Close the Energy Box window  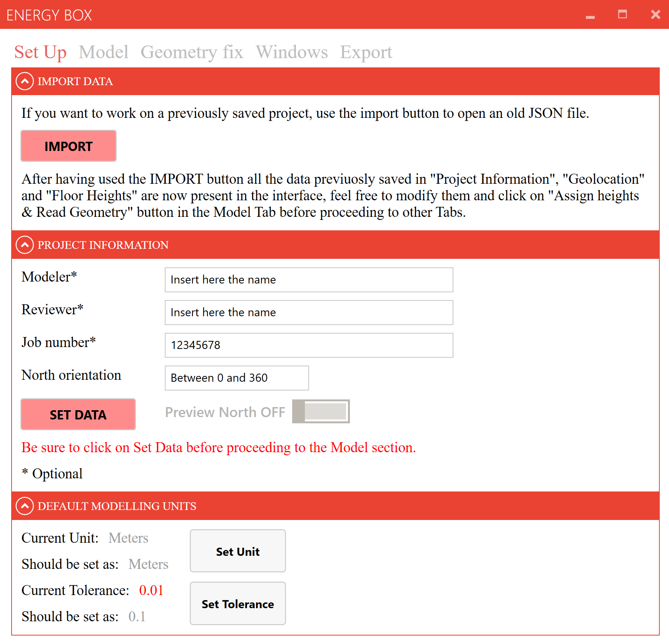click(655, 15)
